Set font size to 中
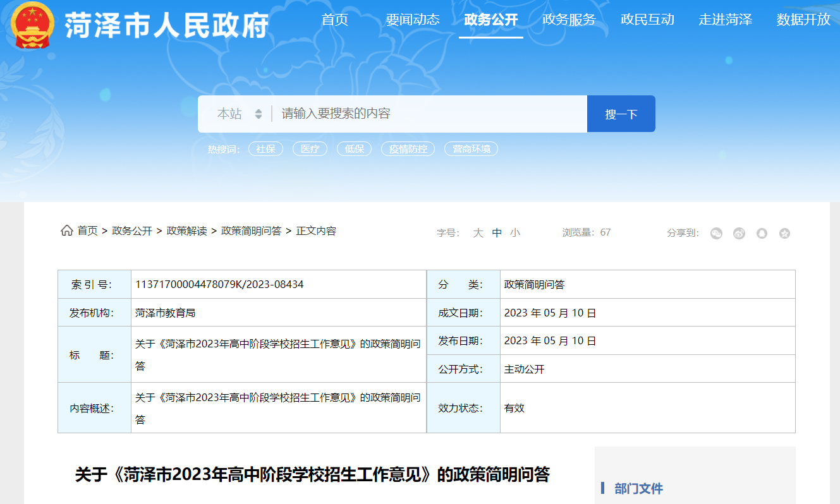The width and height of the screenshot is (840, 504). pos(497,233)
